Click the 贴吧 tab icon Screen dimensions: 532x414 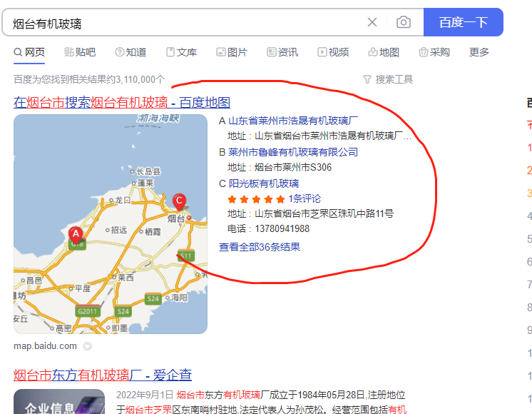click(x=69, y=52)
